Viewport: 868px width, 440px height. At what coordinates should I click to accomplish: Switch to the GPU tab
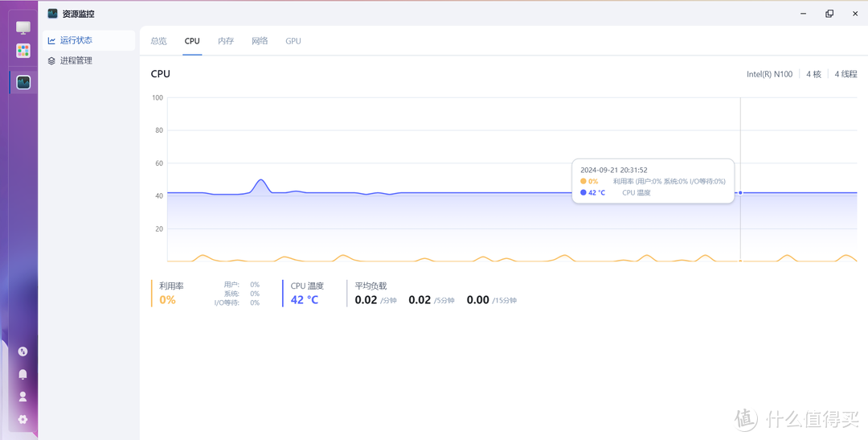point(293,41)
